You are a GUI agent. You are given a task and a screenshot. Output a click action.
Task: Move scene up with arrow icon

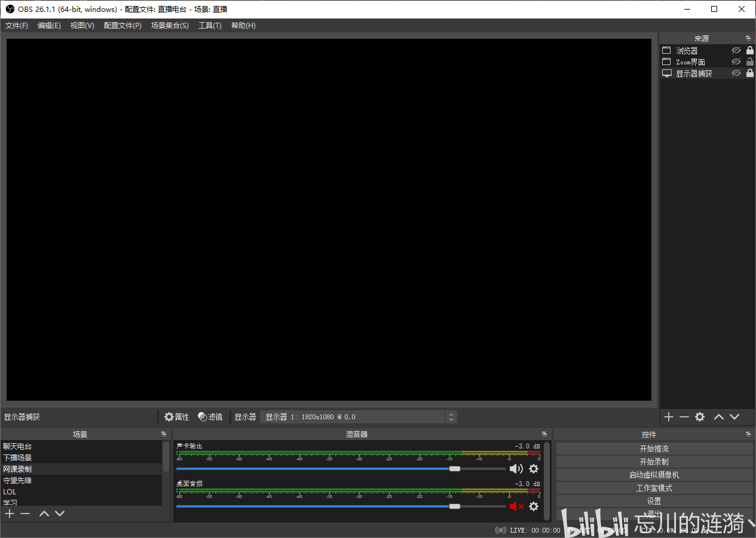[44, 514]
